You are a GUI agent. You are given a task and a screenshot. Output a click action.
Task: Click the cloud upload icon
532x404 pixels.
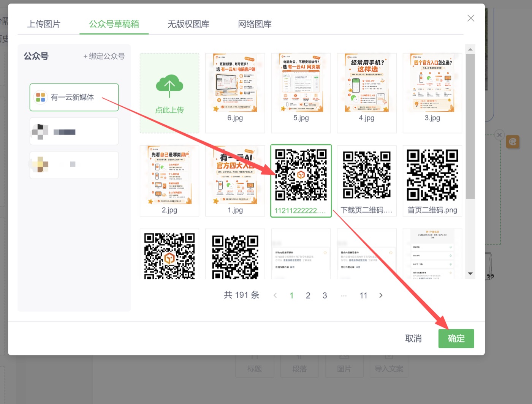point(169,86)
